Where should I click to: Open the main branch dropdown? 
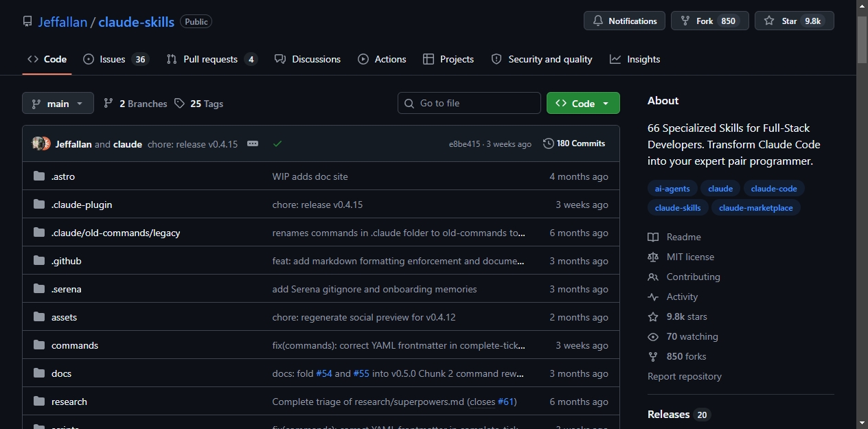coord(58,103)
